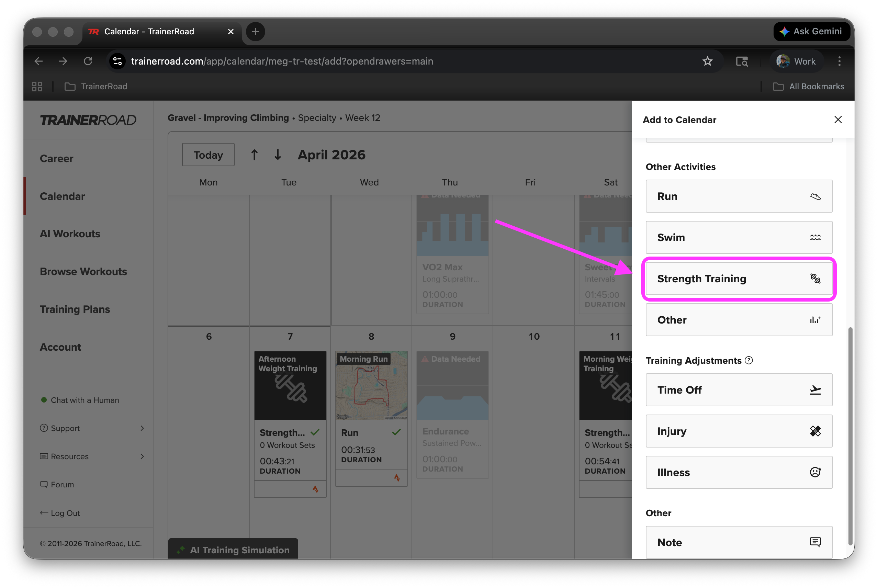Image resolution: width=878 pixels, height=588 pixels.
Task: Click the run shoe icon
Action: tap(815, 196)
